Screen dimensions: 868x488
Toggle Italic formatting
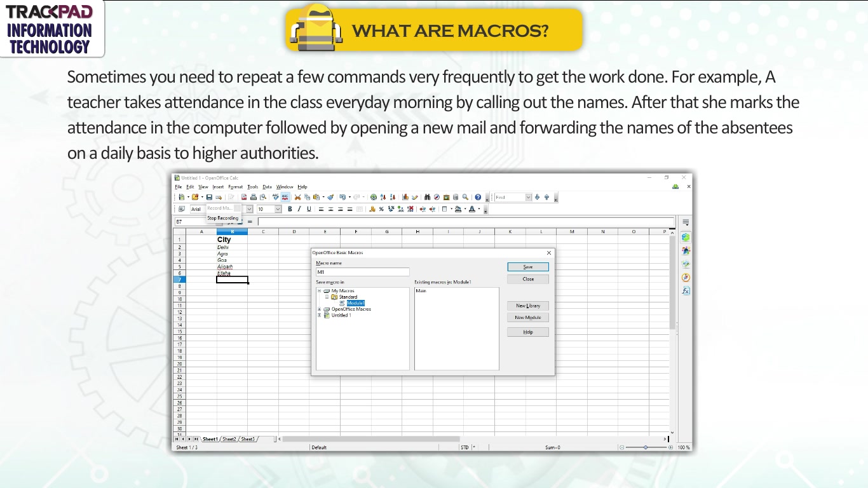click(299, 209)
